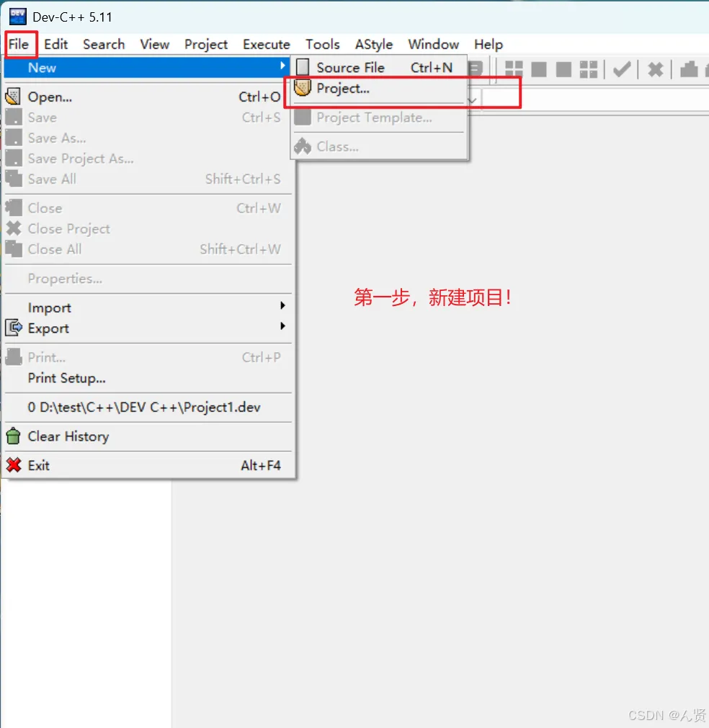Image resolution: width=709 pixels, height=728 pixels.
Task: Choose Project... from the New submenu
Action: (379, 89)
